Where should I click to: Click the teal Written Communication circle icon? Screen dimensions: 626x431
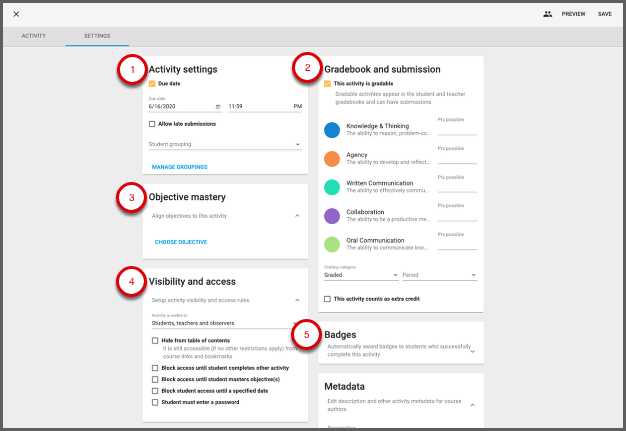(x=332, y=187)
